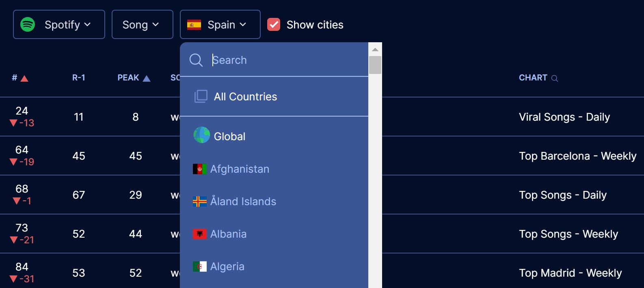
Task: Click the Spotify dropdown chevron arrow
Action: (87, 25)
